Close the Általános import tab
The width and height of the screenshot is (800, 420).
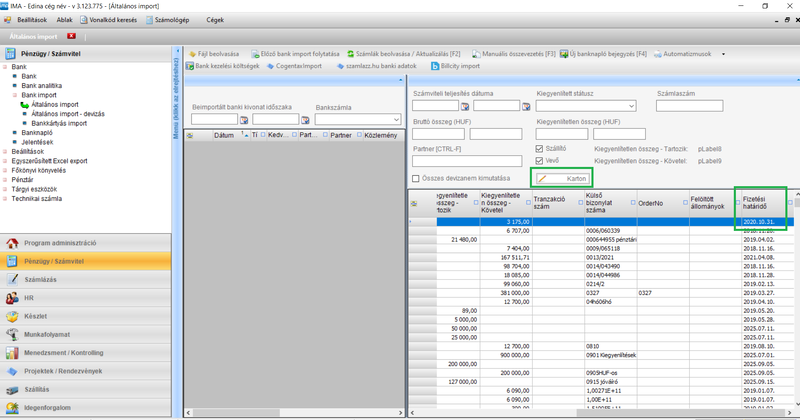tap(70, 35)
